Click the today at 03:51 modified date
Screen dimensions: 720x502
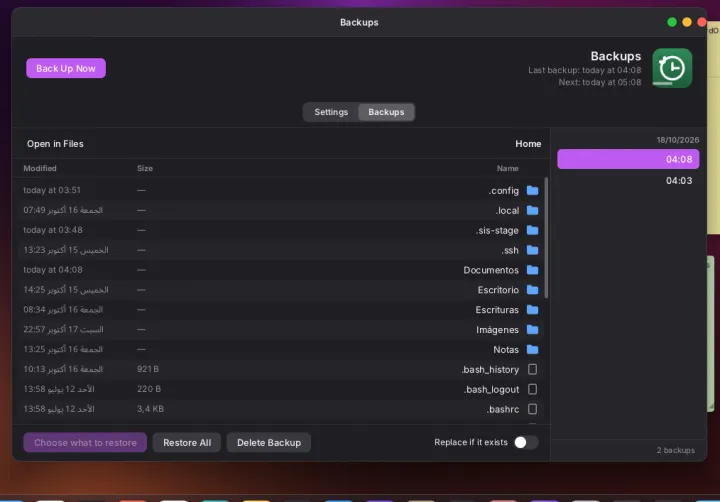[52, 190]
